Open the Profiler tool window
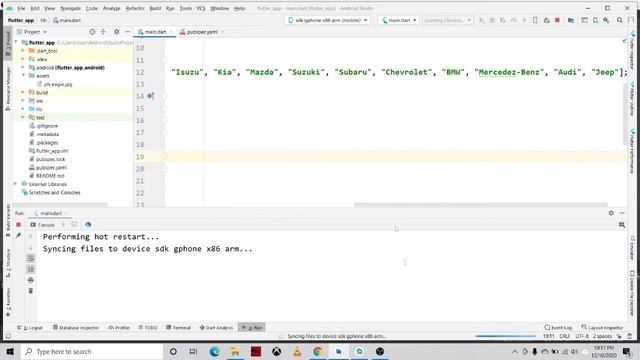This screenshot has height=360, width=640. click(x=119, y=327)
